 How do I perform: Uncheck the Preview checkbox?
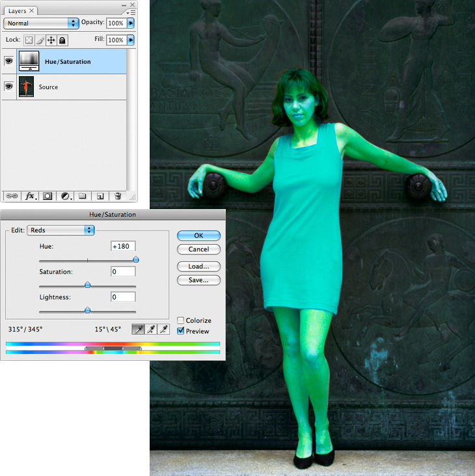[x=181, y=331]
